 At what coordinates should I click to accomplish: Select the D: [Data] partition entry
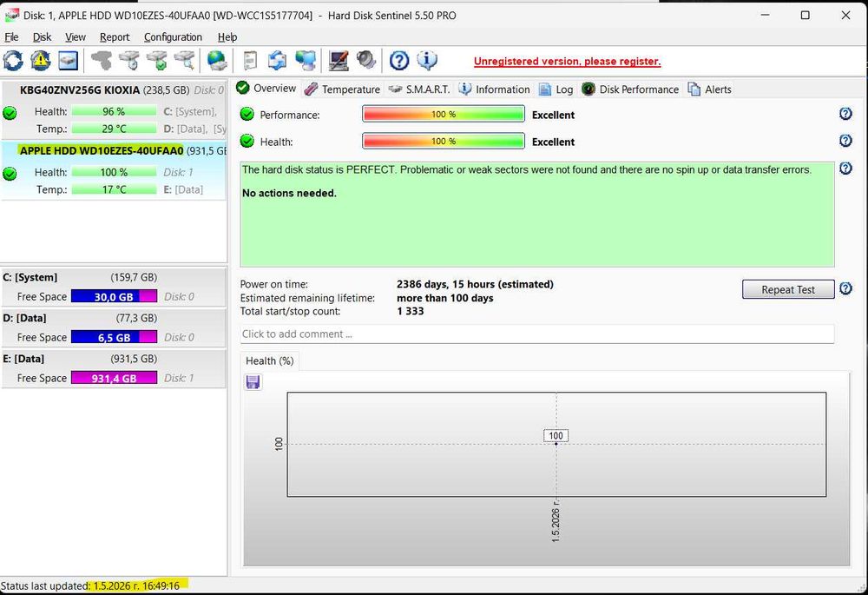(x=114, y=327)
